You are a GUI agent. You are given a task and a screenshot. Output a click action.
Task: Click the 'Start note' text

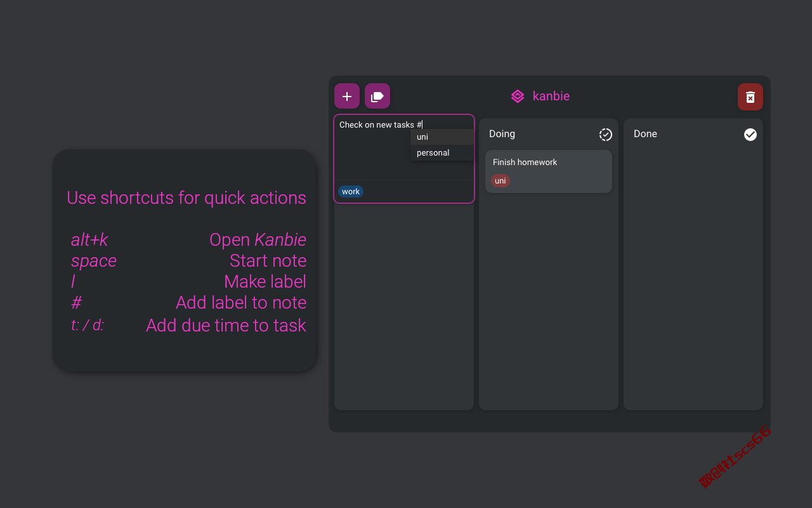coord(268,261)
